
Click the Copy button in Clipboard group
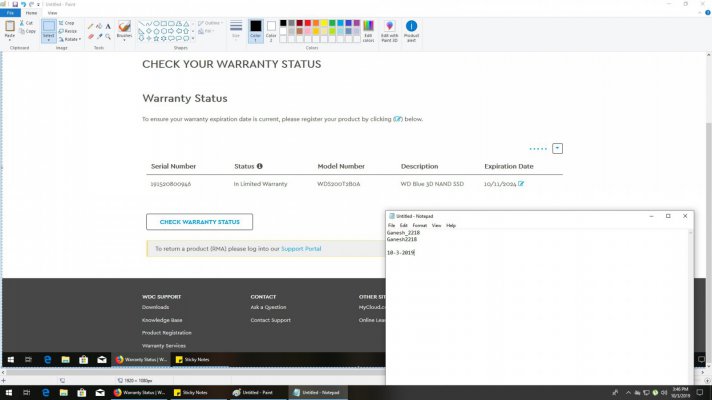pyautogui.click(x=27, y=31)
